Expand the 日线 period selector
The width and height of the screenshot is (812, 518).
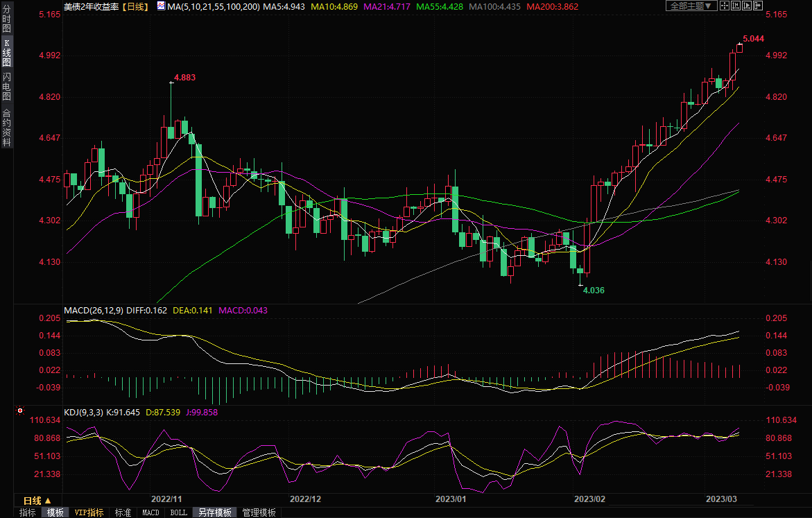click(37, 501)
